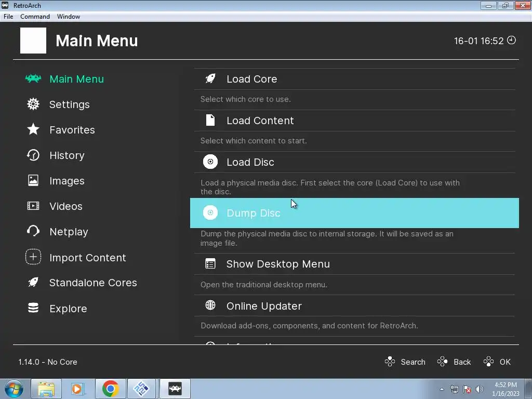Click 'Select which core to use.' description
Viewport: 532px width, 399px height.
click(246, 99)
